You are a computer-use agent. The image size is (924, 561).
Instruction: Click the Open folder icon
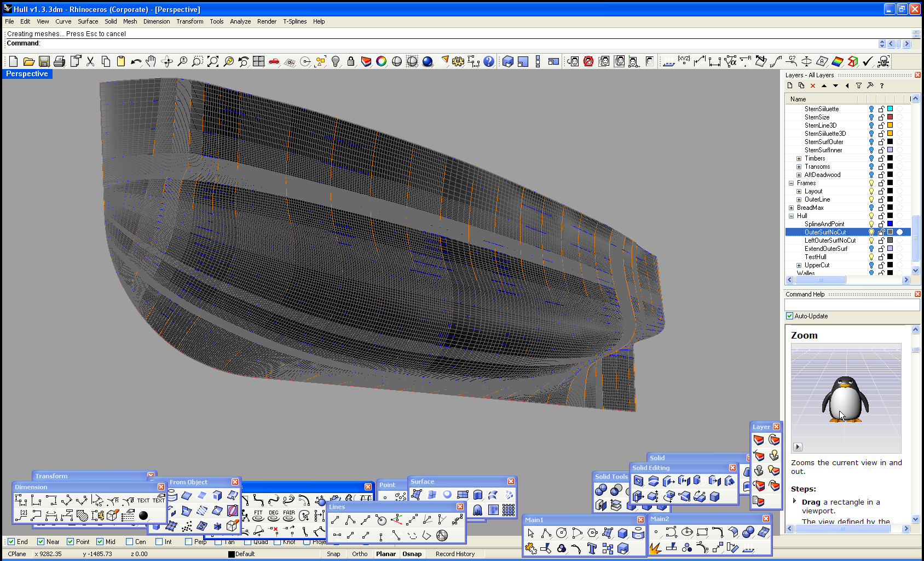coord(29,61)
